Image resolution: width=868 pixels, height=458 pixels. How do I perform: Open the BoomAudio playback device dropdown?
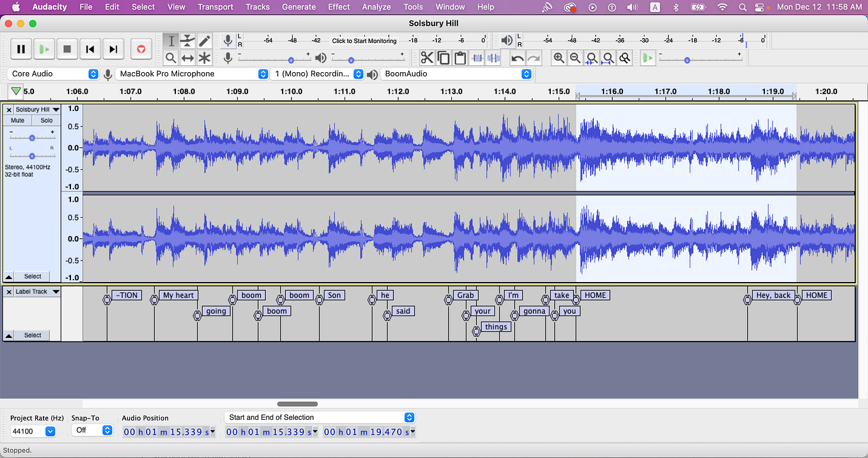(x=455, y=74)
